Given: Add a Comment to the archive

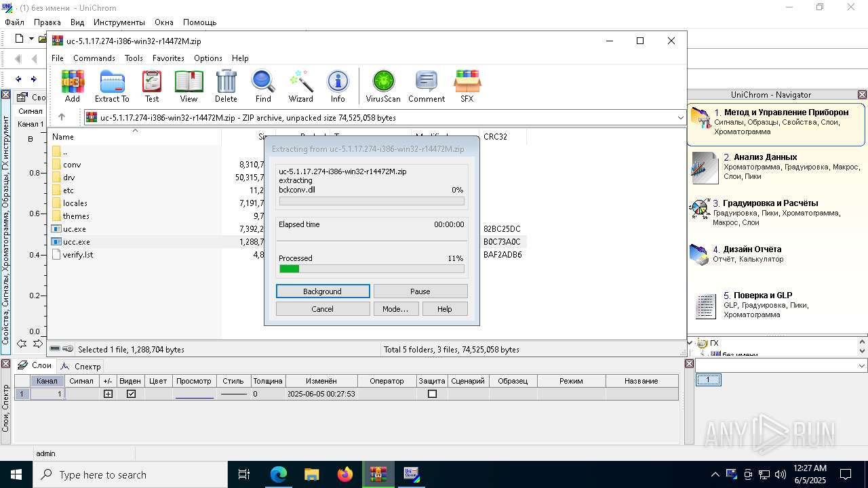Looking at the screenshot, I should [427, 86].
